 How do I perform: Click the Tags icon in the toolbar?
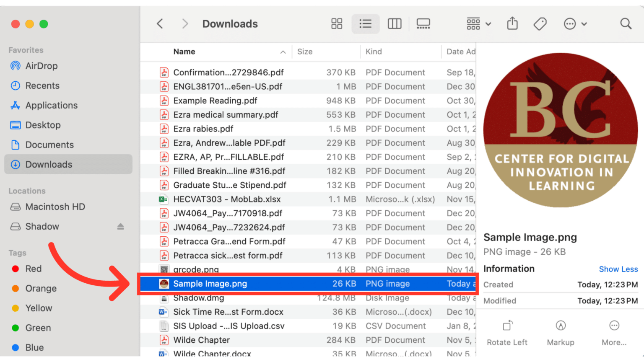coord(540,23)
